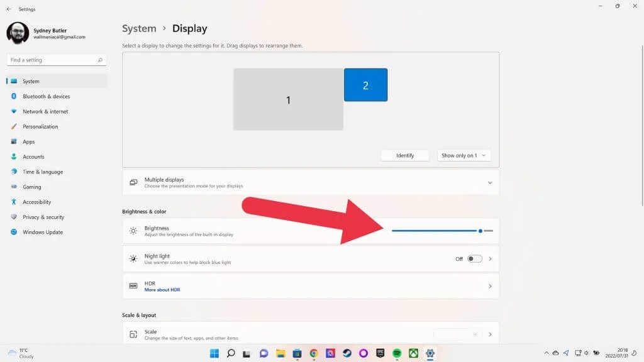Click the HDR icon

point(133,284)
